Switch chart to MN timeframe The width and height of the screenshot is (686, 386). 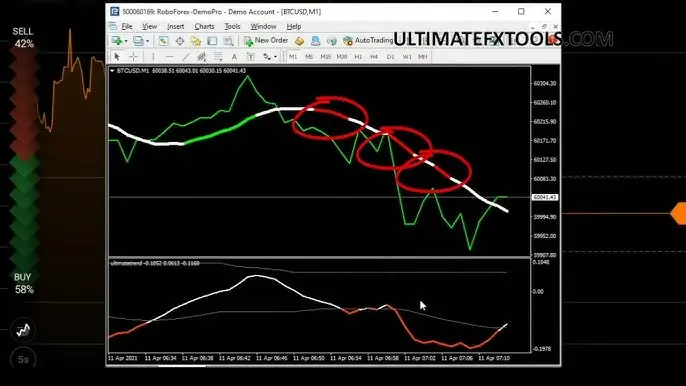423,56
